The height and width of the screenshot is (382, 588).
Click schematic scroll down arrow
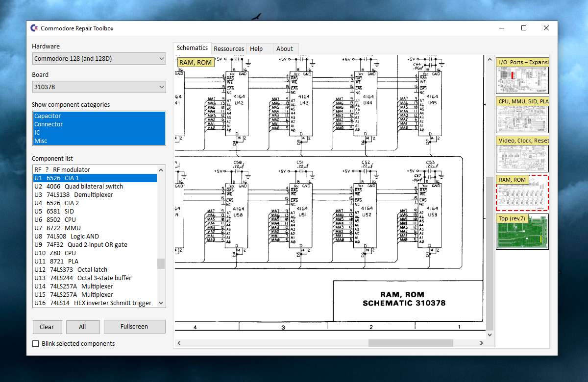point(490,335)
